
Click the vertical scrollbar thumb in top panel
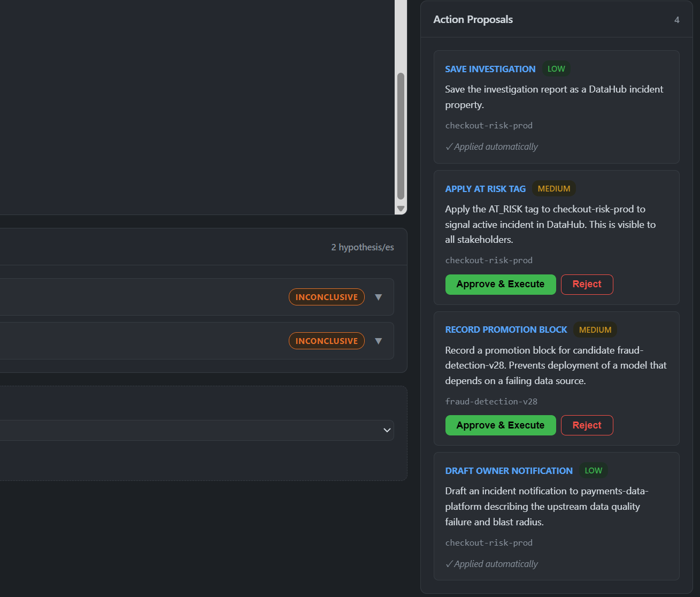pos(401,136)
